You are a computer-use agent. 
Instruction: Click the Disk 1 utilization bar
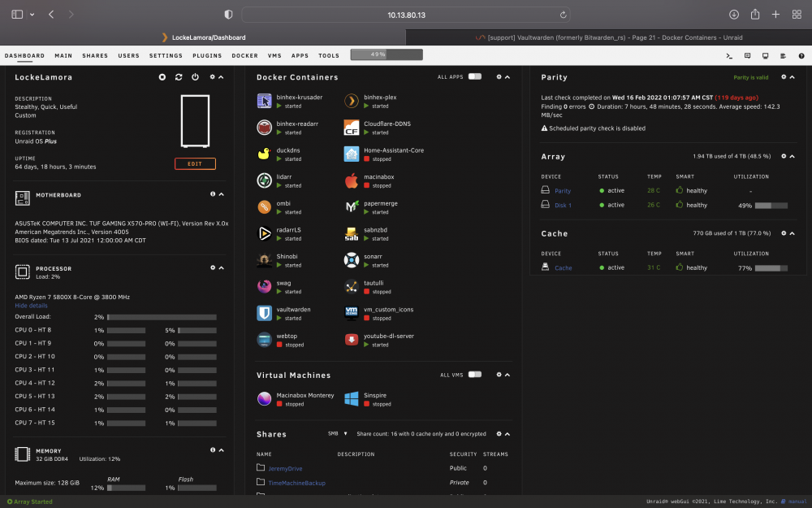[771, 206]
